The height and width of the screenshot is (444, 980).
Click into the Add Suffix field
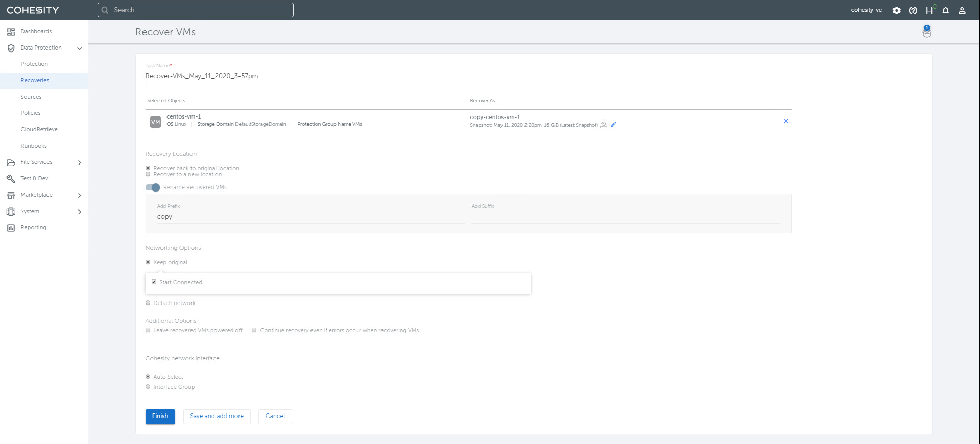click(x=625, y=217)
